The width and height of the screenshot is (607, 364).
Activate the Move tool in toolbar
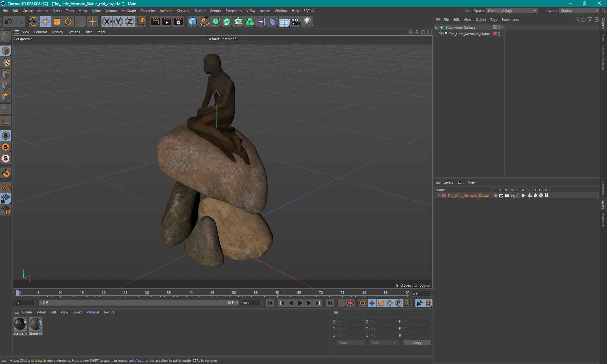(46, 21)
